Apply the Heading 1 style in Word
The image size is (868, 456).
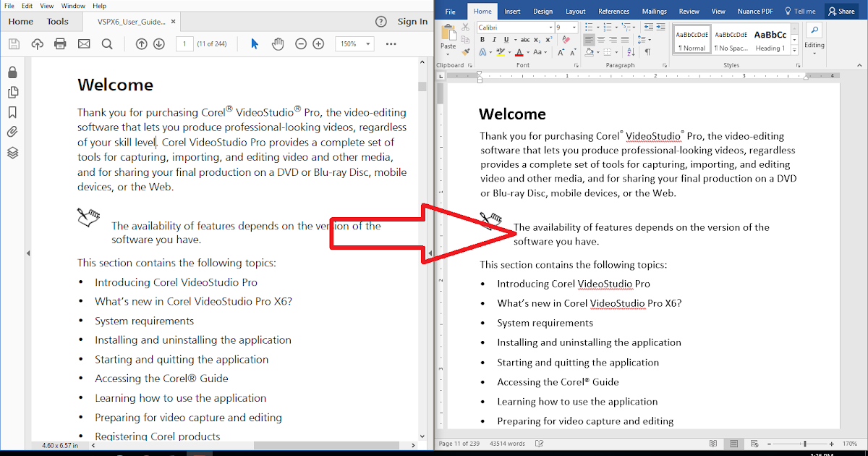point(770,40)
